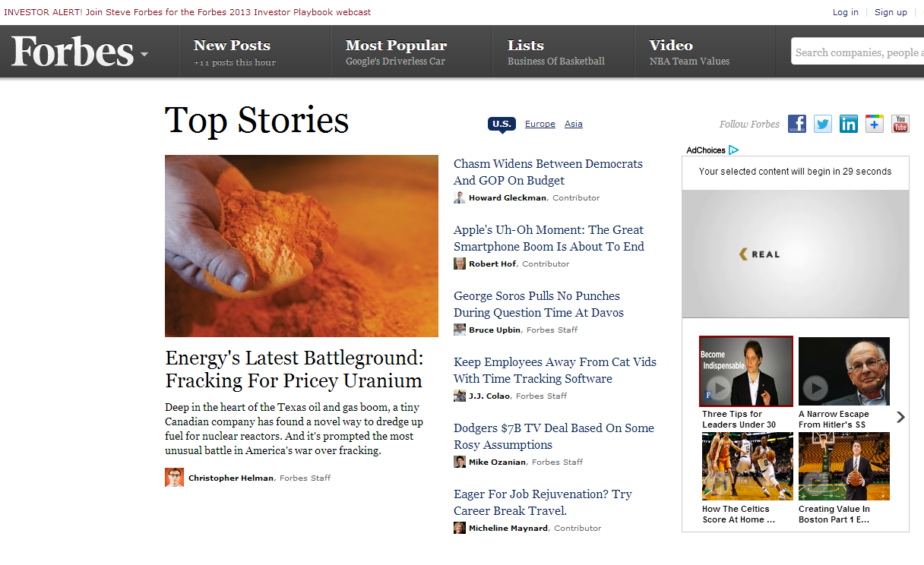This screenshot has width=924, height=565.
Task: Click Howard Gleckman's author avatar
Action: (x=460, y=197)
